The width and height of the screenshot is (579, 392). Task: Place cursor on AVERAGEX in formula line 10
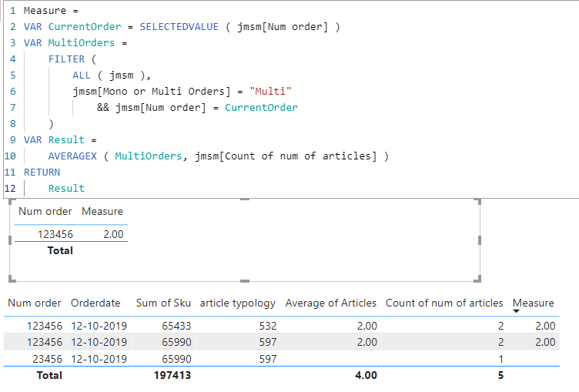[x=72, y=156]
